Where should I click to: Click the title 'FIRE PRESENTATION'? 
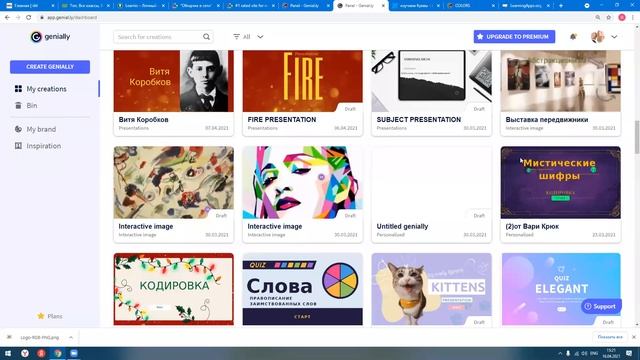coord(282,120)
